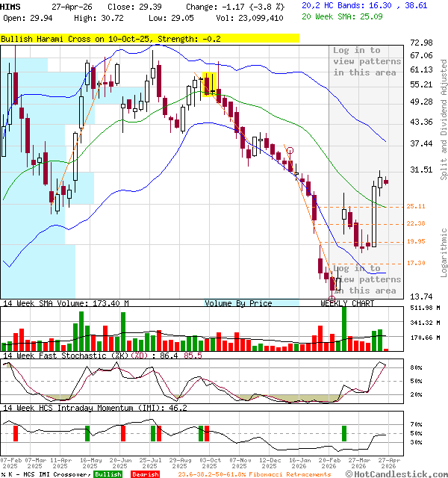
Task: Click the yellow highlighted Harami Cross candle
Action: click(209, 84)
